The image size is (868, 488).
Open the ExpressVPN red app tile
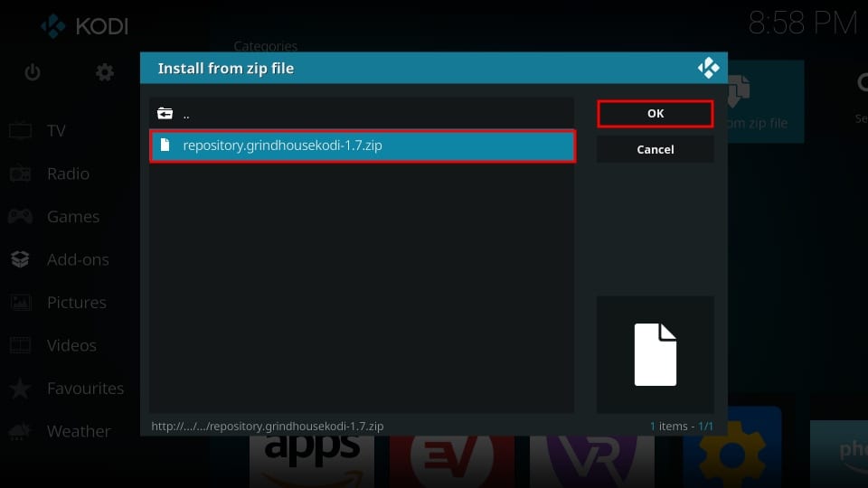click(452, 462)
